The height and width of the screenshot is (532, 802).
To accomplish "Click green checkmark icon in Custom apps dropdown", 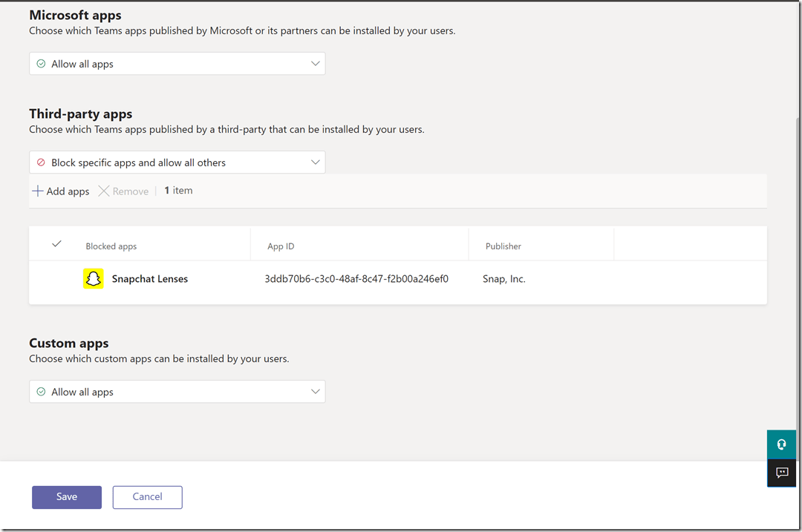I will tap(42, 392).
